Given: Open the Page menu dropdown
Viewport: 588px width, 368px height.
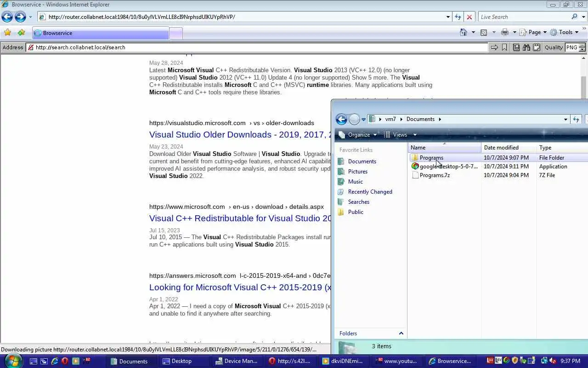Looking at the screenshot, I should click(x=532, y=32).
